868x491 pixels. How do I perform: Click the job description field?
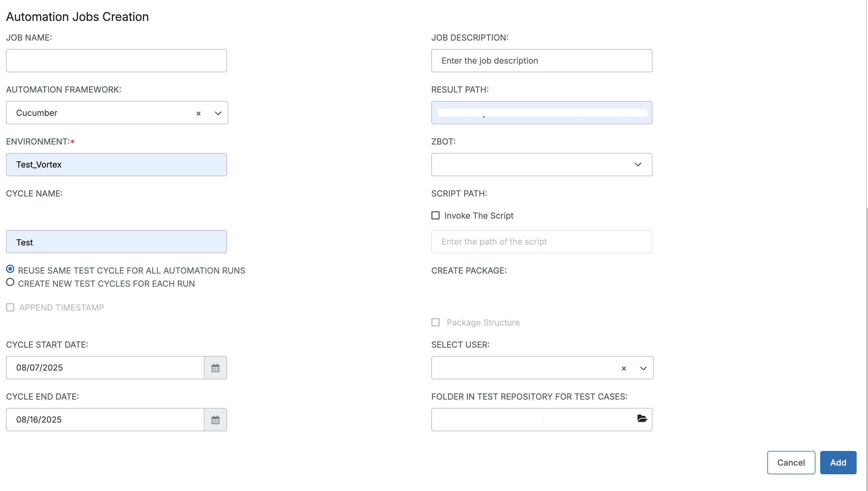(541, 60)
